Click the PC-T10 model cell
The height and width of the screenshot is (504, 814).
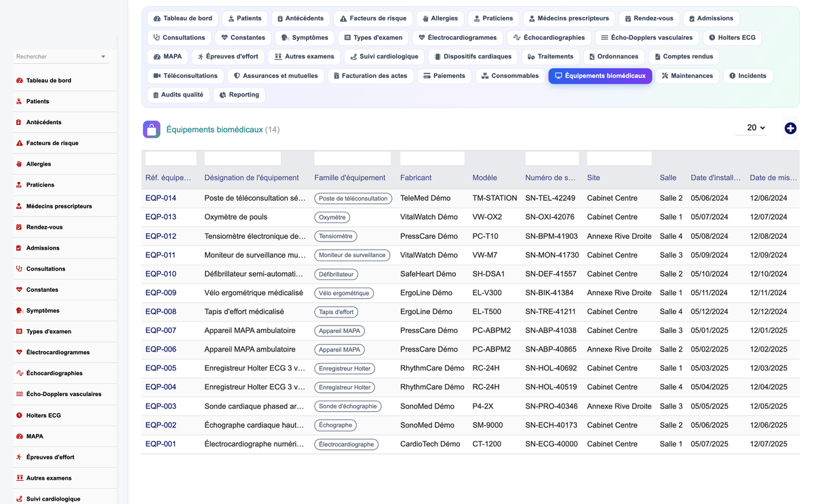tap(486, 236)
